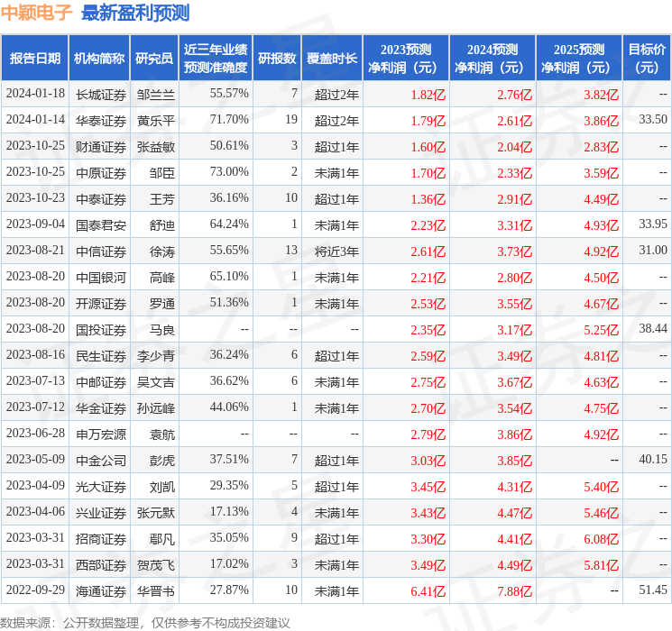This screenshot has height=631, width=672.
Task: Select the 申万宏源 institution cell
Action: 101,434
